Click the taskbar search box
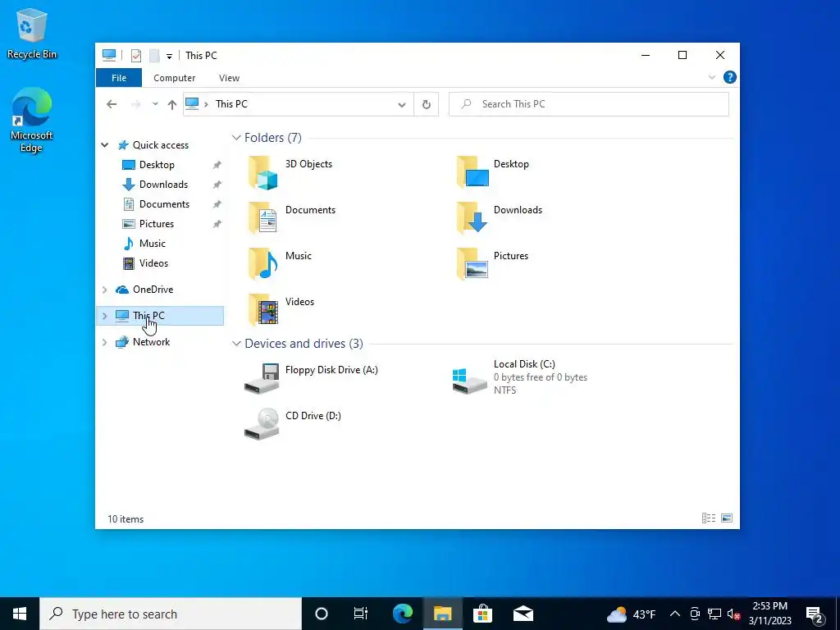840x630 pixels. point(171,614)
